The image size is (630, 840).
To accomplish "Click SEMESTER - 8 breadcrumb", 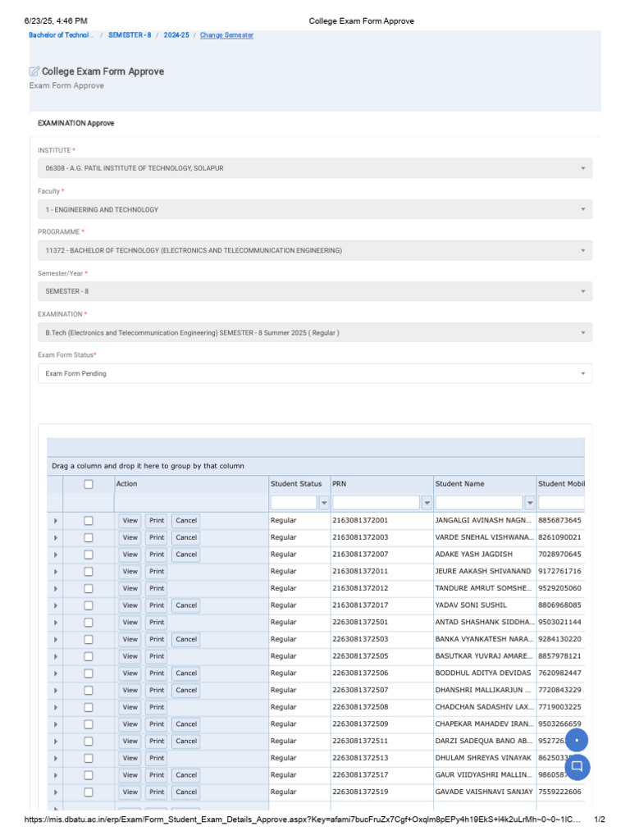I will pos(130,34).
